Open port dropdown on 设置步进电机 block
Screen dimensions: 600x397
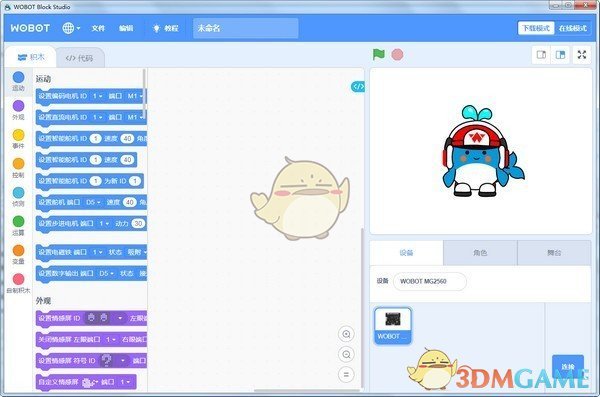point(104,223)
